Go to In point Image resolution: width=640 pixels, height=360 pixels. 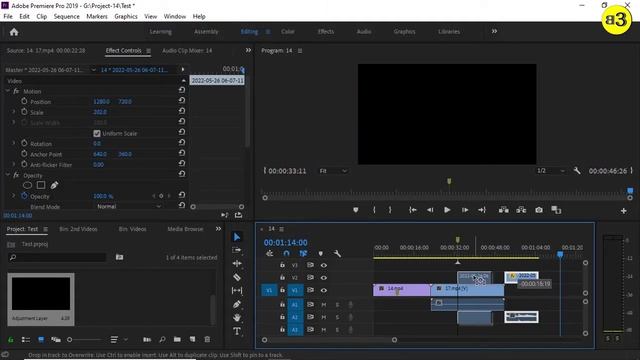[x=413, y=210]
